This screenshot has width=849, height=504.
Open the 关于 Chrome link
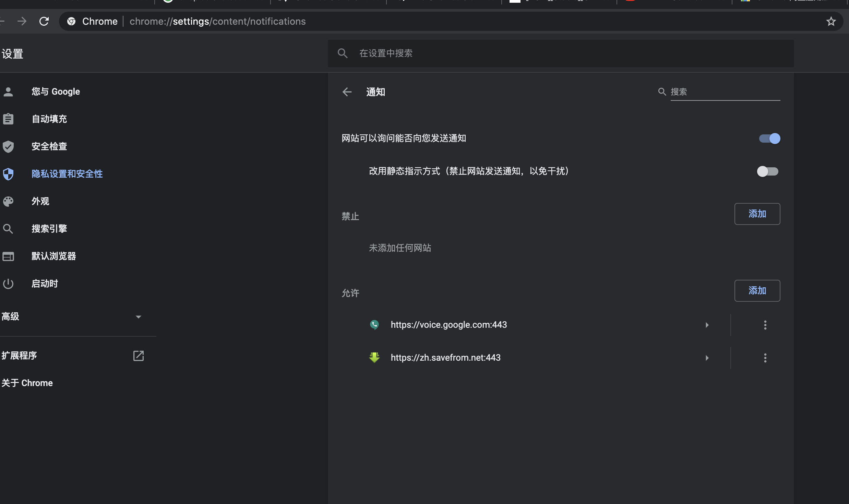point(27,383)
